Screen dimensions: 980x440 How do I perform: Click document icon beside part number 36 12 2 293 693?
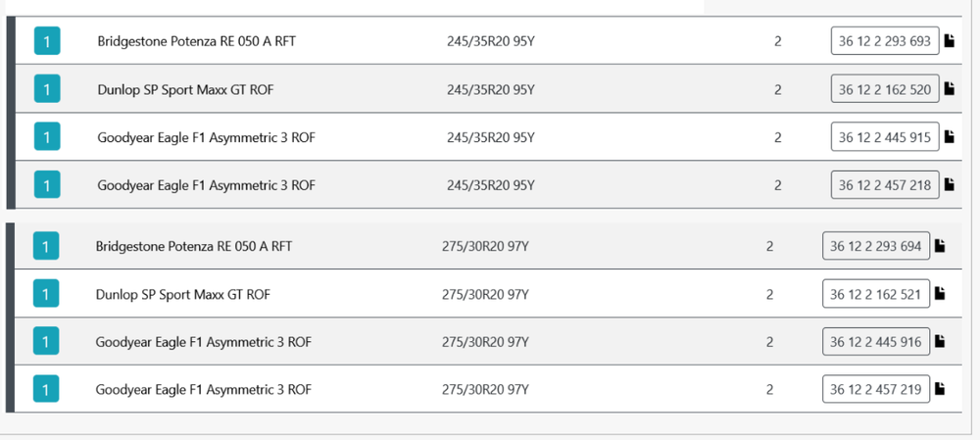pyautogui.click(x=949, y=41)
